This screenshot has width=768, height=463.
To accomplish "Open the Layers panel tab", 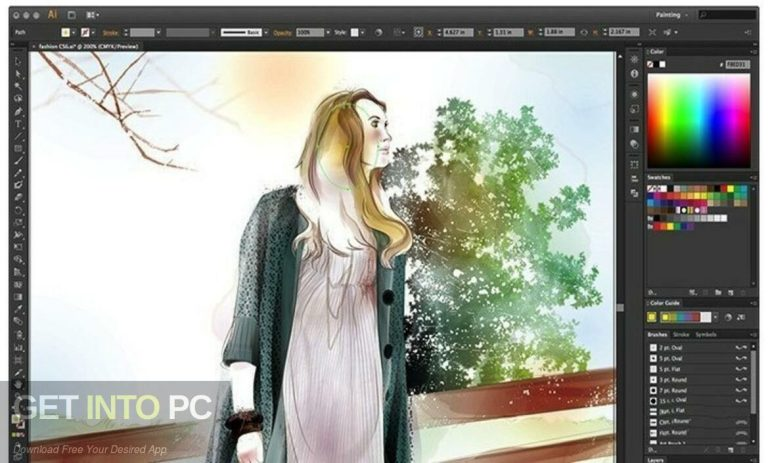I will click(655, 460).
